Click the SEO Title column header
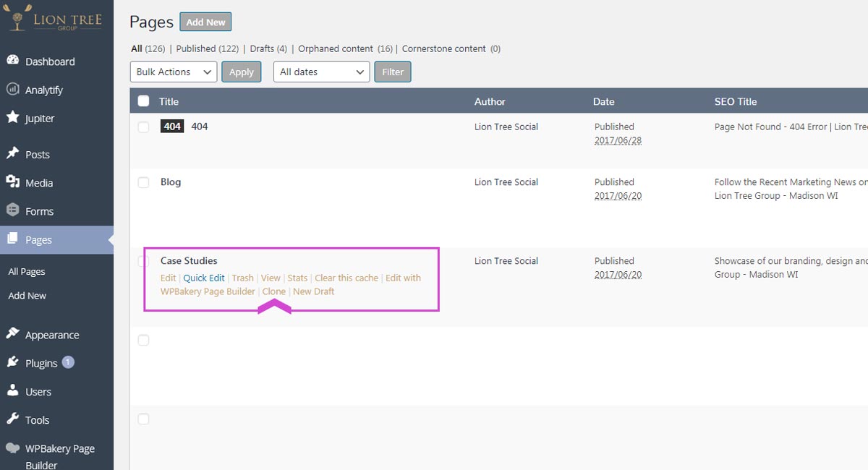The image size is (868, 470). pyautogui.click(x=736, y=101)
